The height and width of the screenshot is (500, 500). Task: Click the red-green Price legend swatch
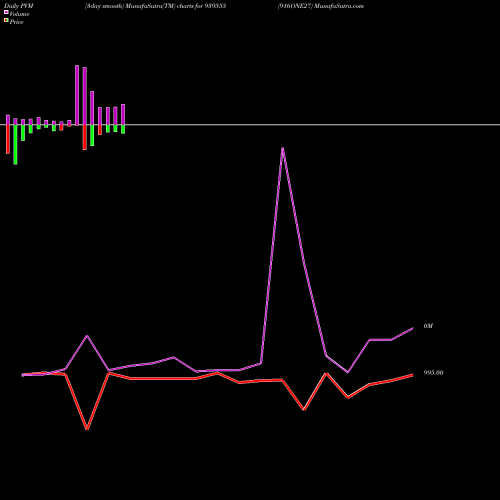[x=6, y=20]
